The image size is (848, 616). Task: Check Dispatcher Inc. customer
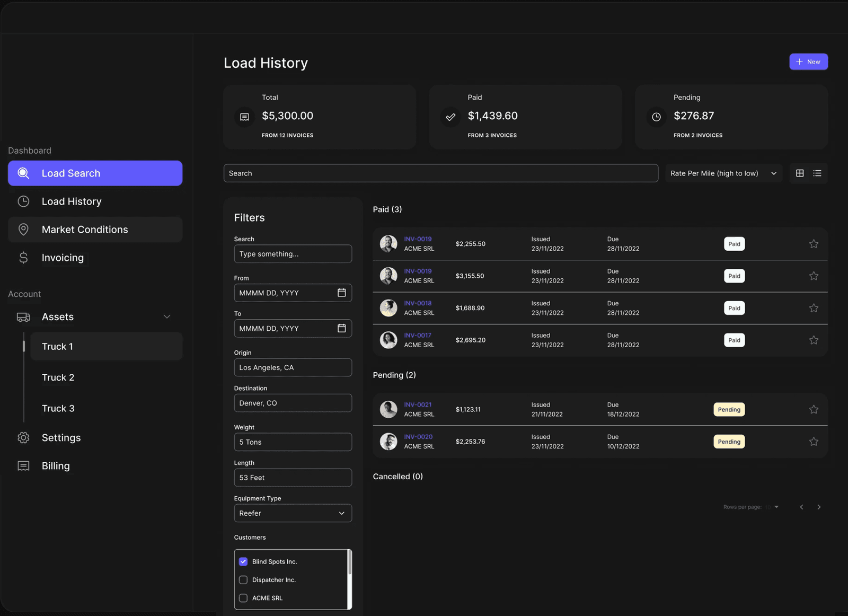click(243, 580)
